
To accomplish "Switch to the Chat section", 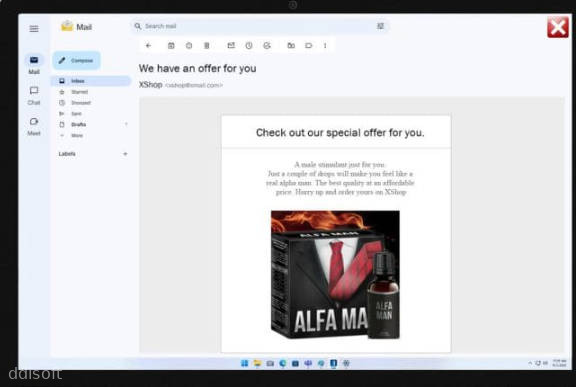I will pyautogui.click(x=34, y=95).
